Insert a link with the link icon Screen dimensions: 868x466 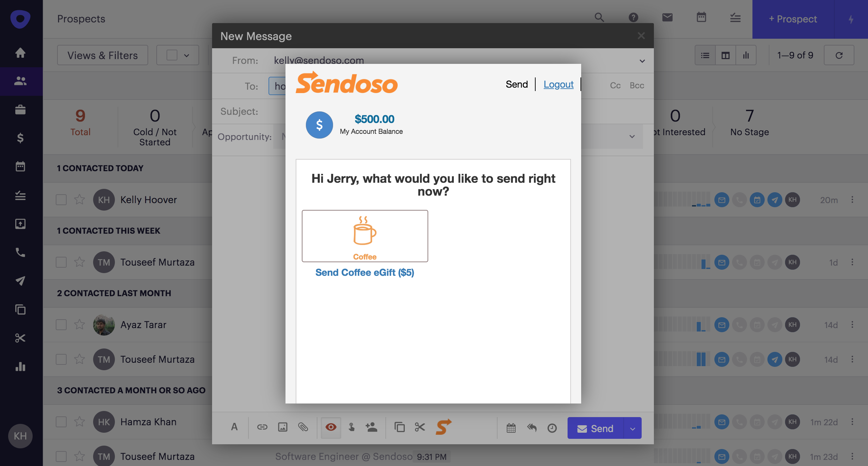pos(262,427)
